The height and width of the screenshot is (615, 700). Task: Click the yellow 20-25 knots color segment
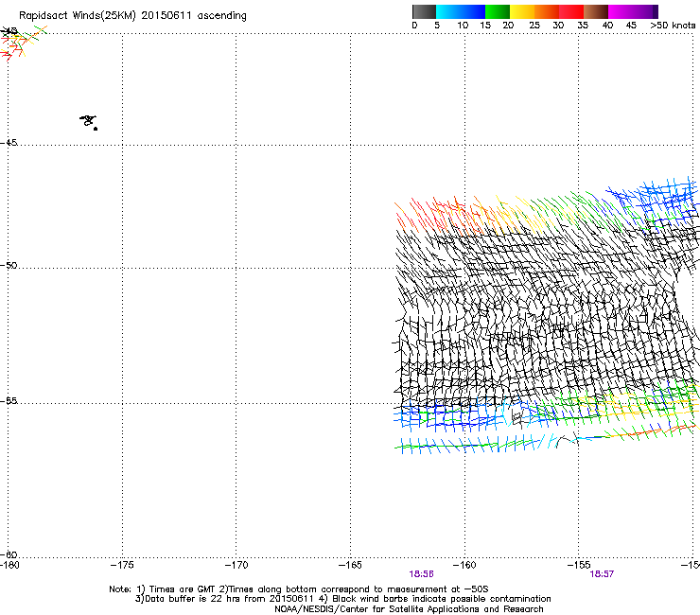click(522, 11)
